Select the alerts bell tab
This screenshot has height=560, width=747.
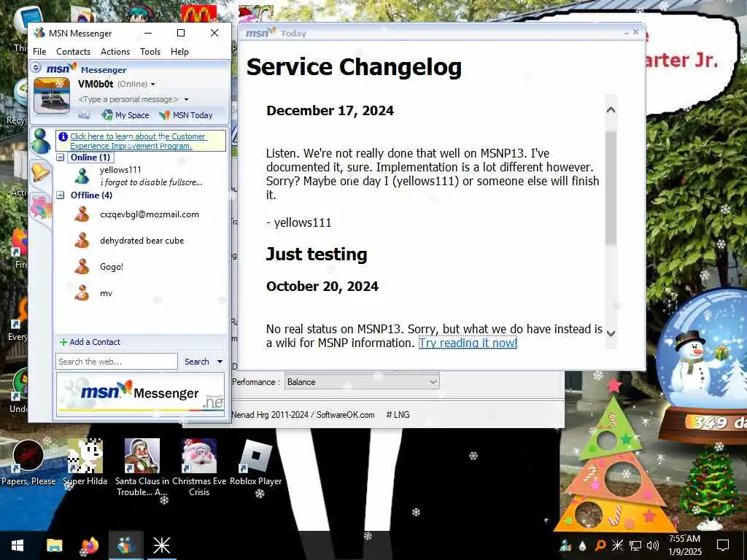[41, 172]
